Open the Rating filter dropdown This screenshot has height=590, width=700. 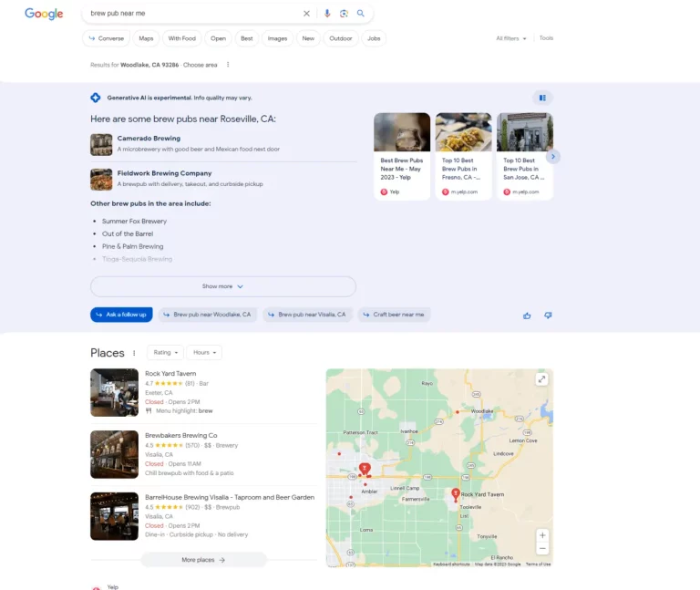(x=165, y=352)
